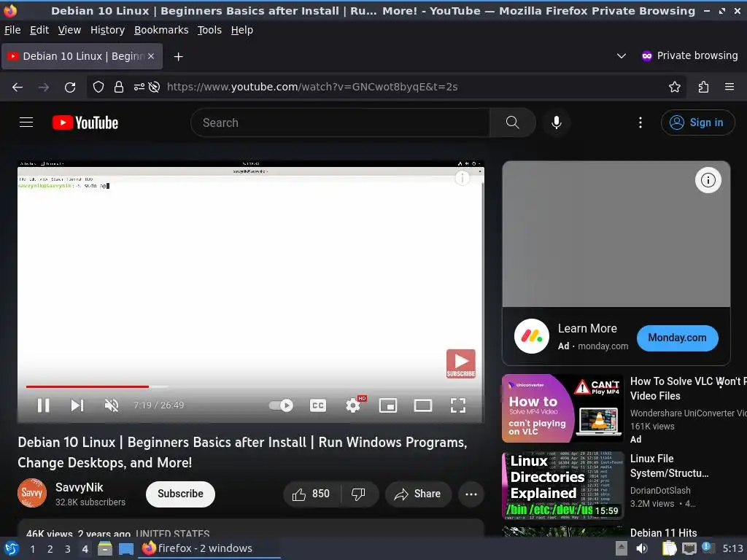Enter full screen mode
This screenshot has height=560, width=747.
[x=458, y=405]
